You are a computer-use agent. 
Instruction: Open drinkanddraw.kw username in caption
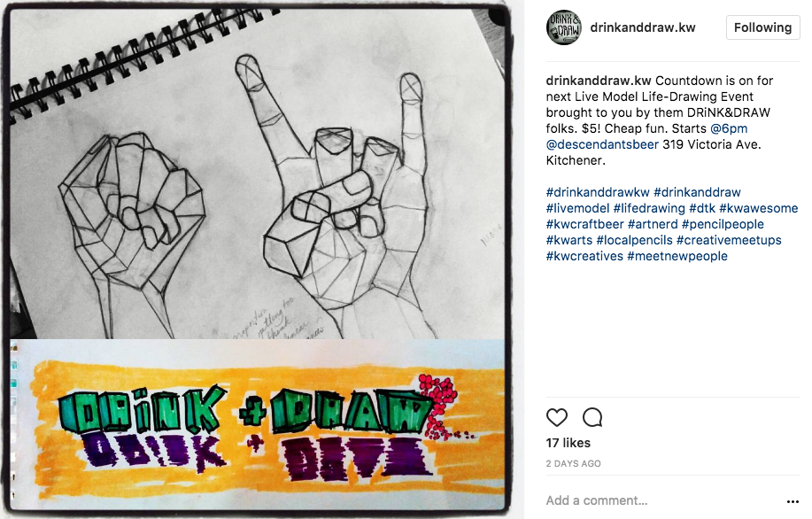pyautogui.click(x=598, y=81)
